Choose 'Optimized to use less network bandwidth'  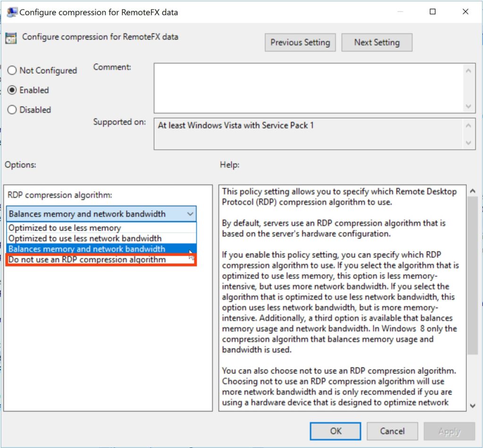[85, 239]
